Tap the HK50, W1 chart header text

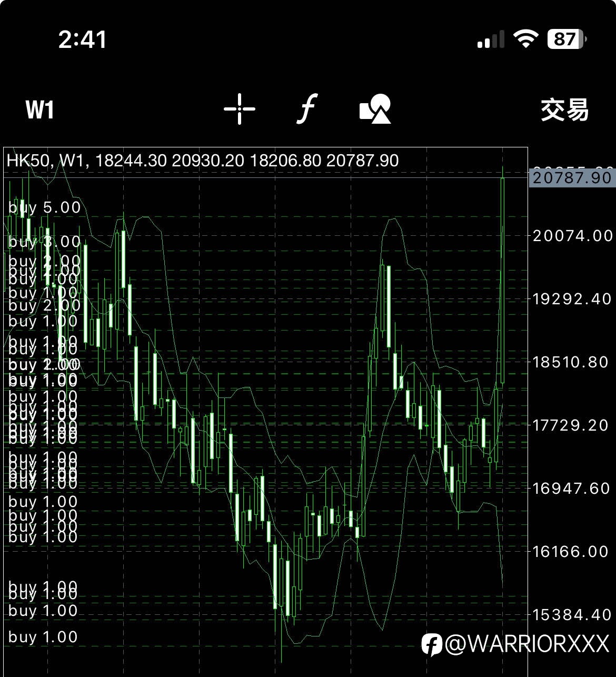[x=203, y=160]
